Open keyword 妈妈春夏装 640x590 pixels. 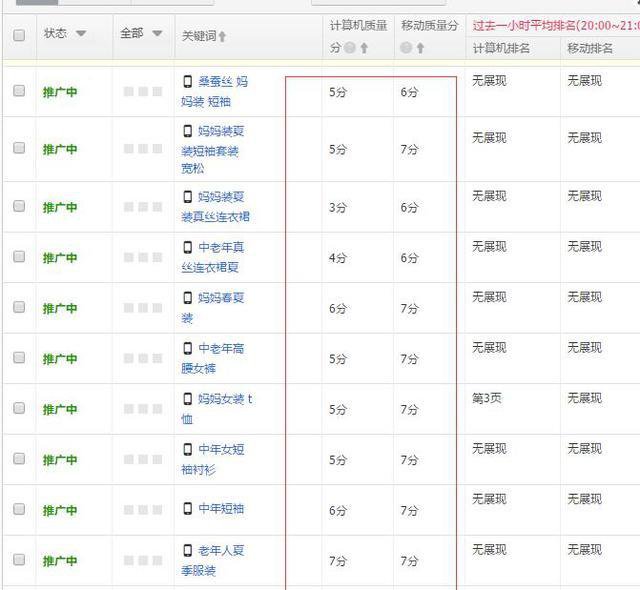tap(213, 308)
